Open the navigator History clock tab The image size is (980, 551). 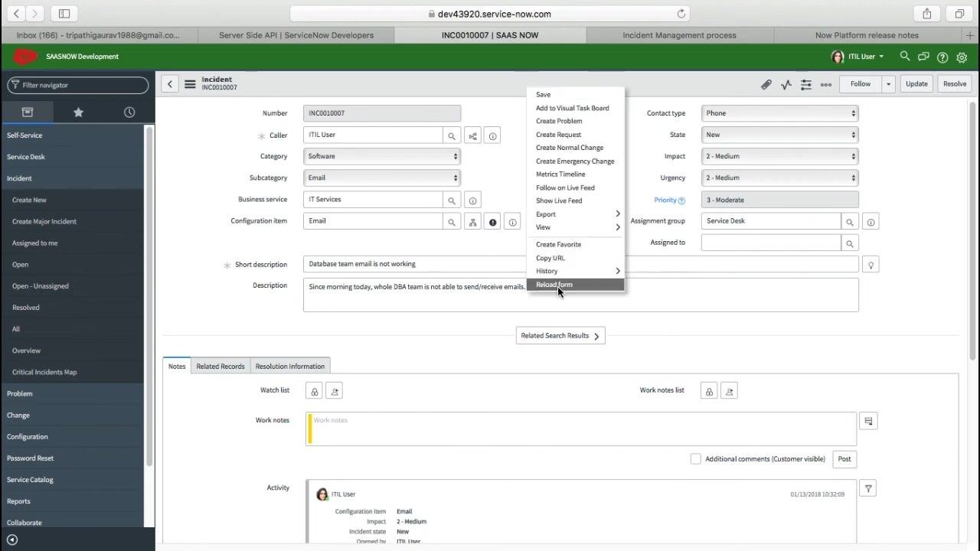[x=129, y=112]
